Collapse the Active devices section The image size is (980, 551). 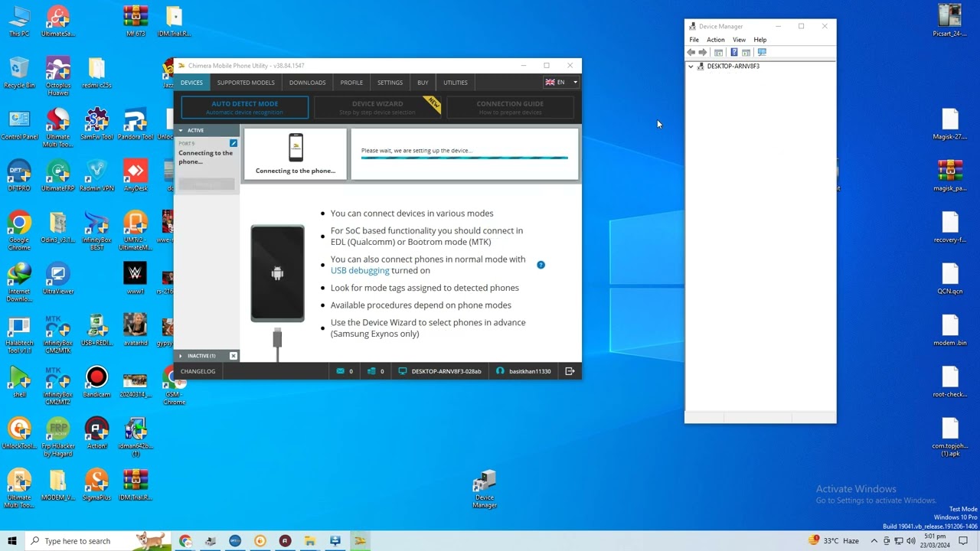181,130
